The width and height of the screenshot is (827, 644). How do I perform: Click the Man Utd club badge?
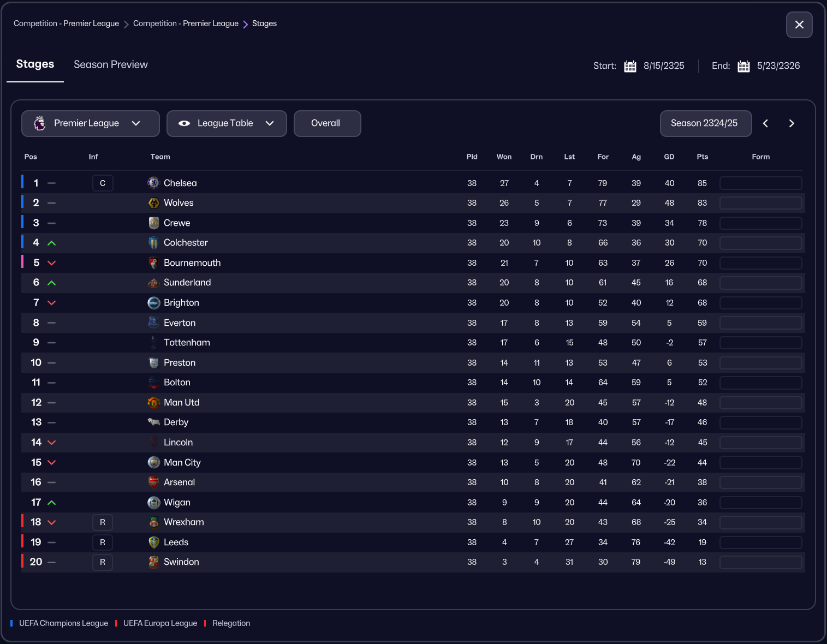point(154,403)
